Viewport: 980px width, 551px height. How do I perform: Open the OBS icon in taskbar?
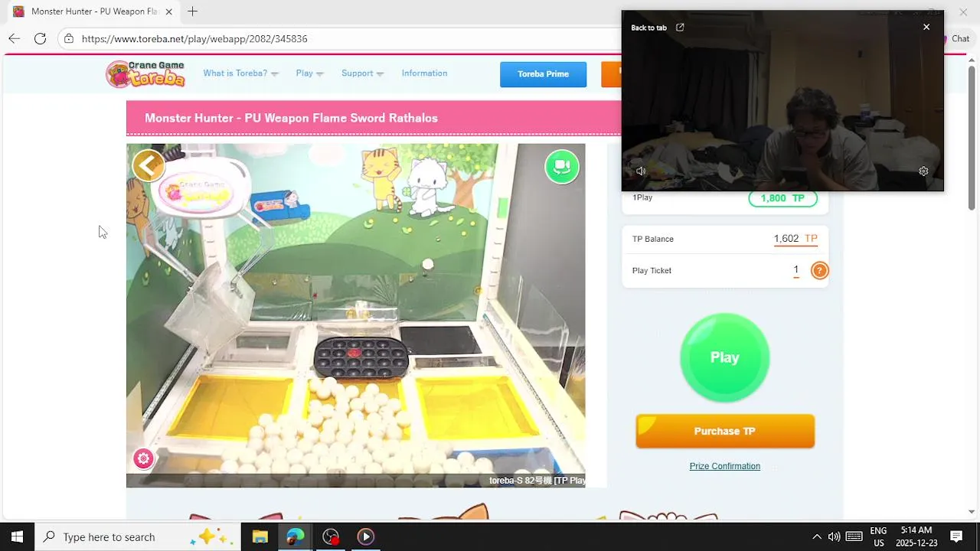click(330, 536)
